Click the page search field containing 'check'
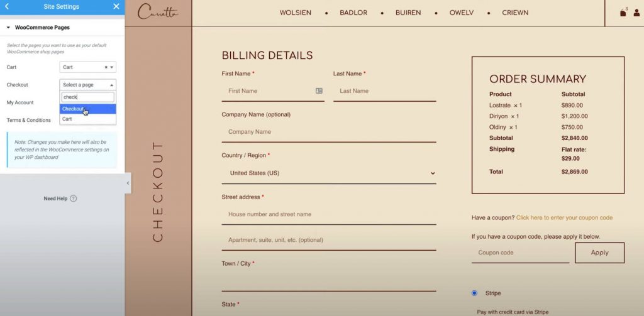The width and height of the screenshot is (644, 316). (88, 97)
